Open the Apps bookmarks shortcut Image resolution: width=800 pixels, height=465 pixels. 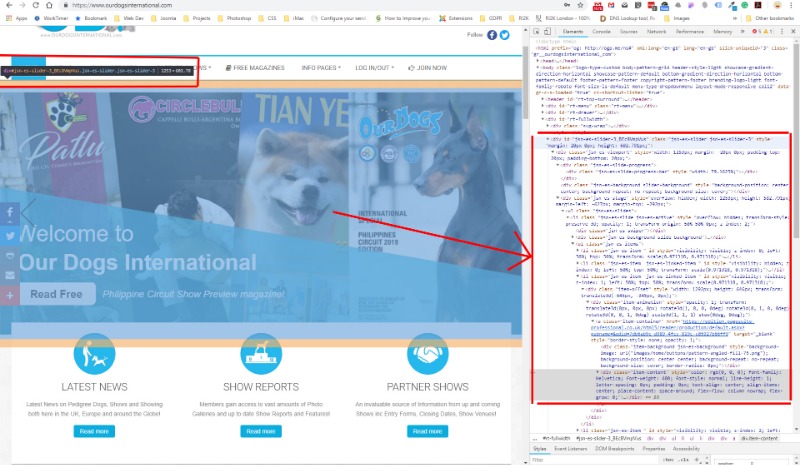pyautogui.click(x=16, y=18)
